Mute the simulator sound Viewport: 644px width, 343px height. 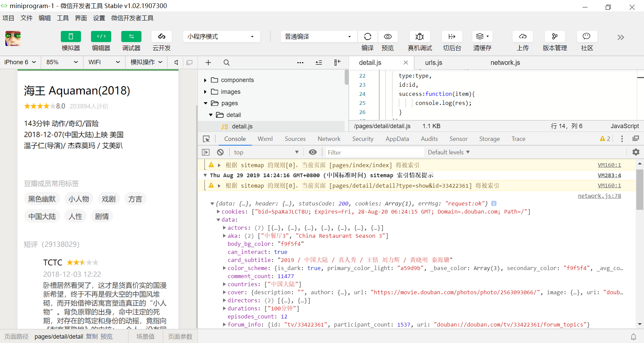click(176, 63)
